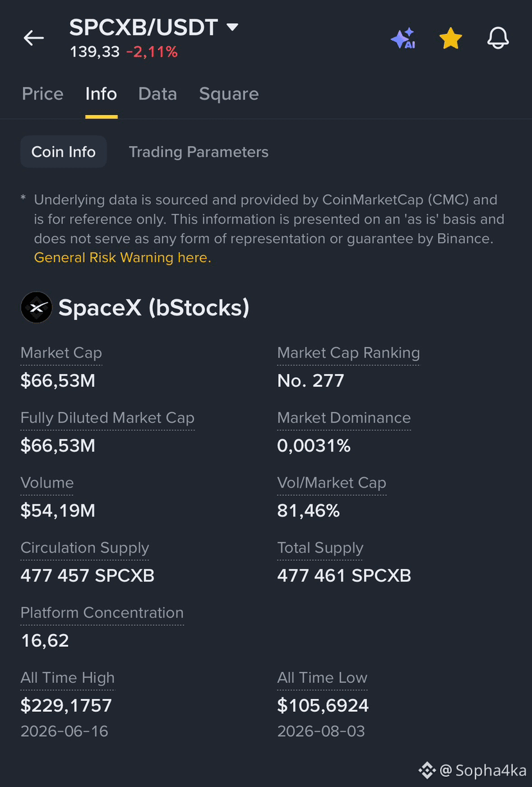Open the General Risk Warning link
The image size is (532, 787).
(122, 258)
